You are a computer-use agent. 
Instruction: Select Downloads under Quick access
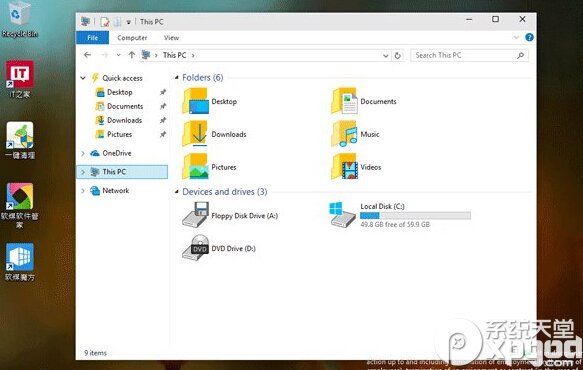click(124, 120)
